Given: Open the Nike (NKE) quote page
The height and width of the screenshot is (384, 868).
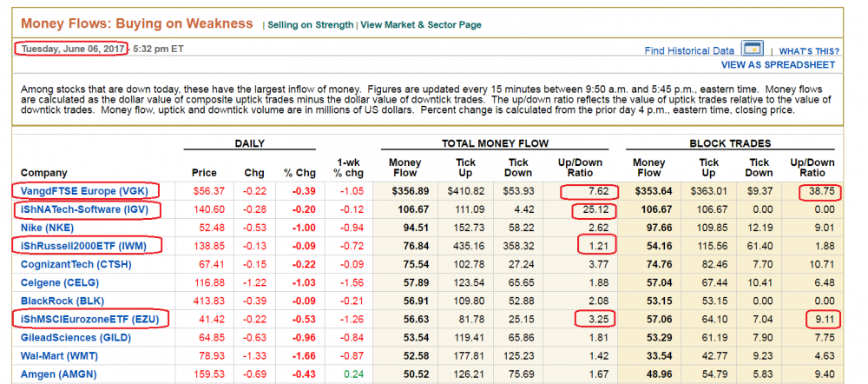Looking at the screenshot, I should [49, 228].
